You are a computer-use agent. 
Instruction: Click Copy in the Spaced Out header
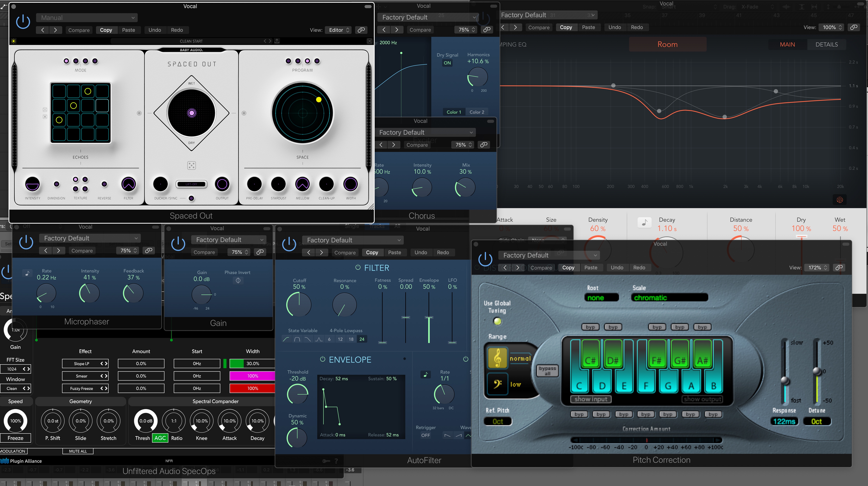(106, 30)
